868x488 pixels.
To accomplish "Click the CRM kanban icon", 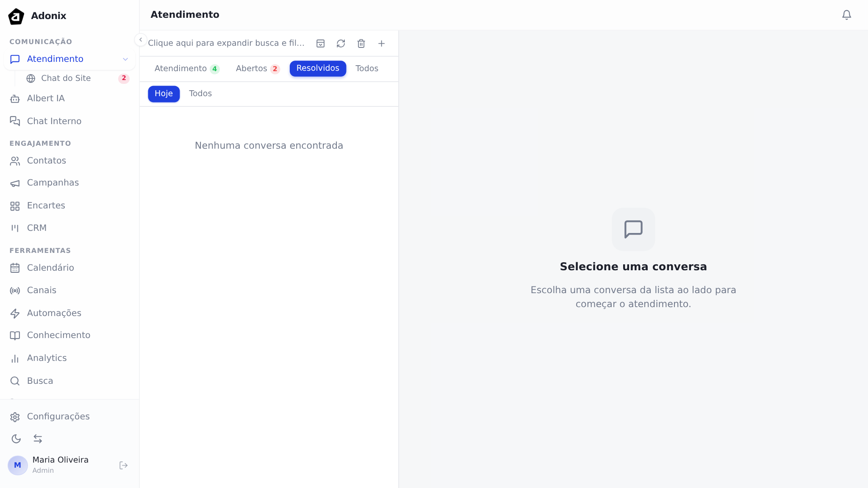I will point(15,228).
